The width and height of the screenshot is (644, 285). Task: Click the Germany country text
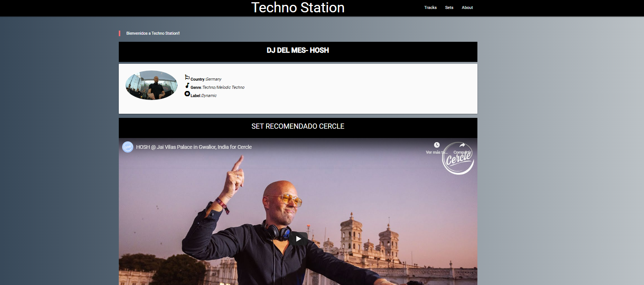click(214, 79)
